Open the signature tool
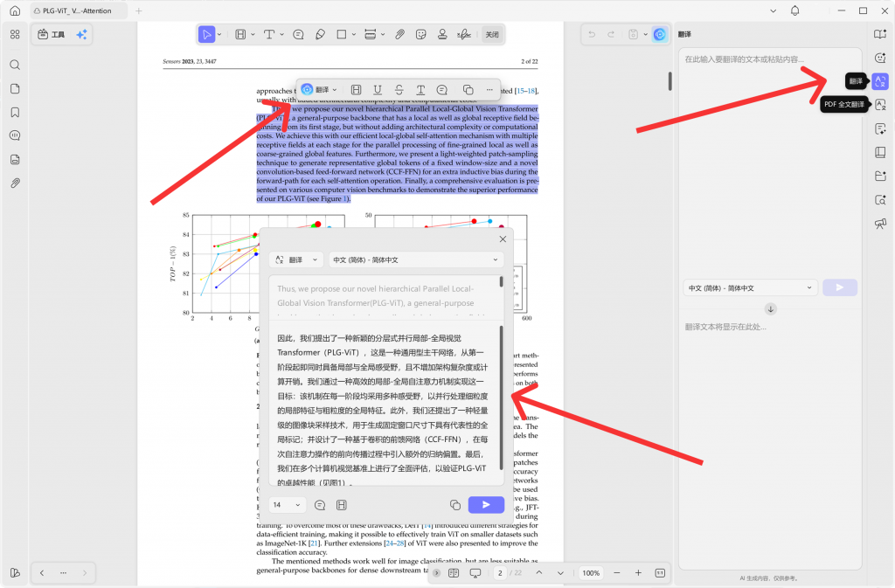The width and height of the screenshot is (895, 588). click(x=464, y=35)
